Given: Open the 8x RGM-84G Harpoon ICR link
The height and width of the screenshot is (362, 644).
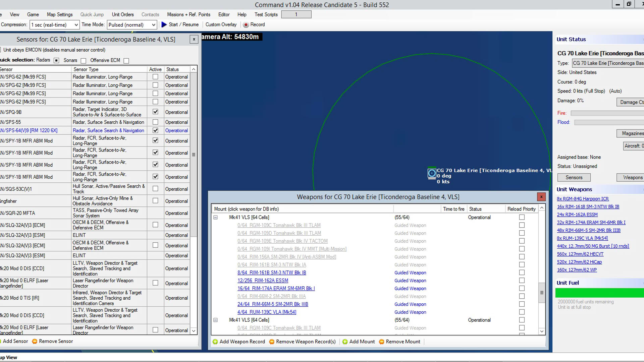Looking at the screenshot, I should (x=583, y=199).
